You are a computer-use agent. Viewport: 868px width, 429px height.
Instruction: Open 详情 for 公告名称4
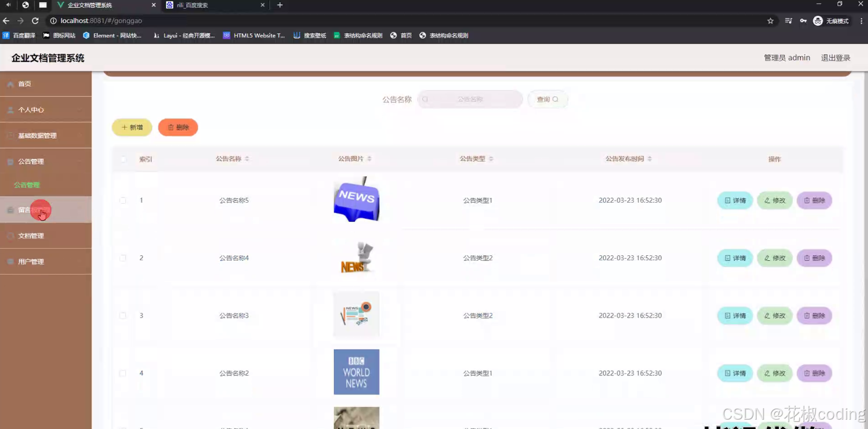click(735, 258)
